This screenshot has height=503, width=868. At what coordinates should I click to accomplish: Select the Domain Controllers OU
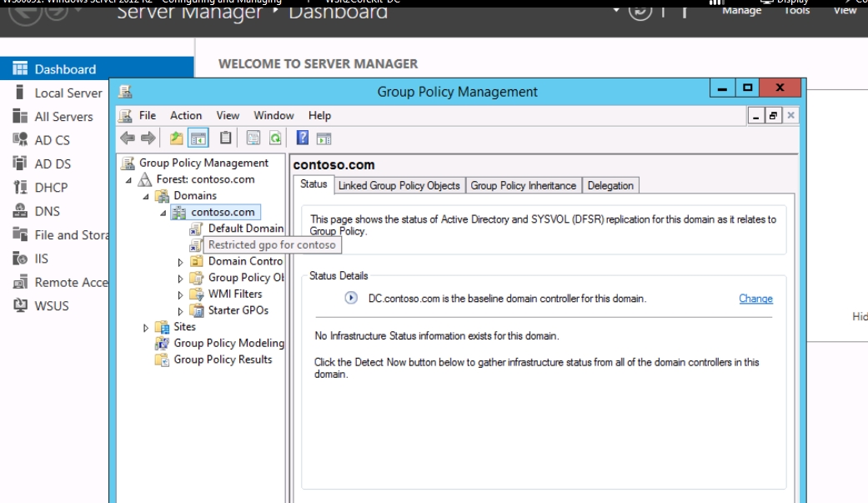tap(245, 261)
